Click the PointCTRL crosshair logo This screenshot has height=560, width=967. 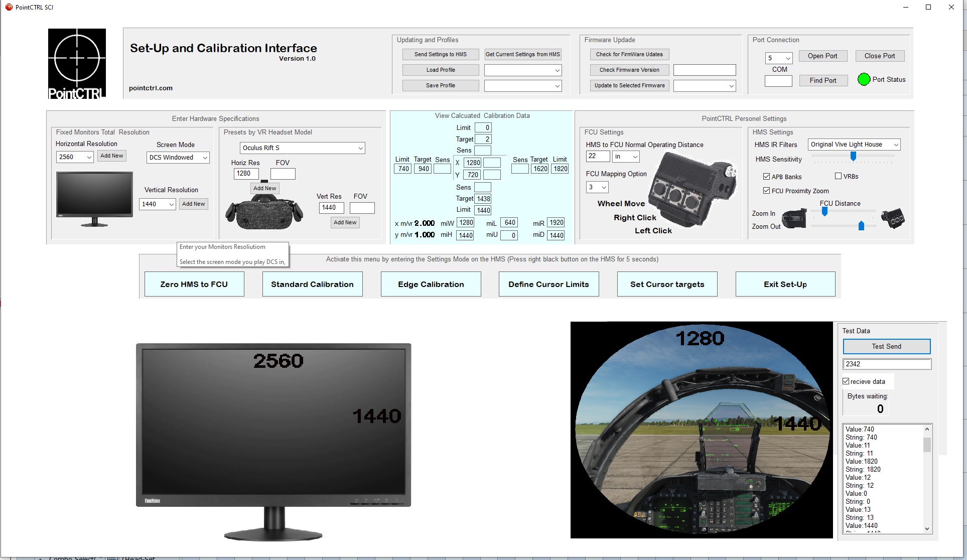[x=77, y=63]
